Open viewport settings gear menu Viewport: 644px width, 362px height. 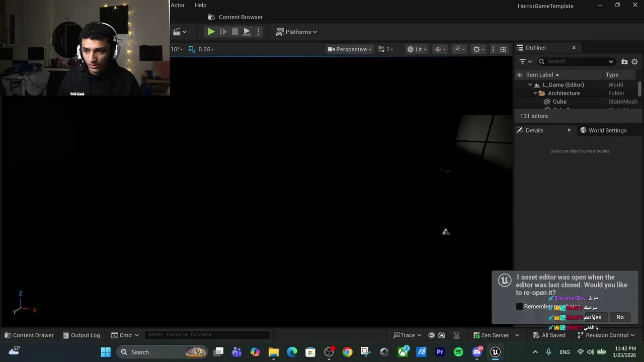click(478, 49)
